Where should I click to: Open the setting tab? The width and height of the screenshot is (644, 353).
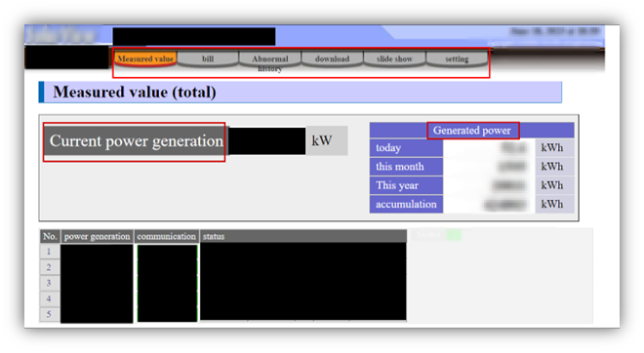457,59
